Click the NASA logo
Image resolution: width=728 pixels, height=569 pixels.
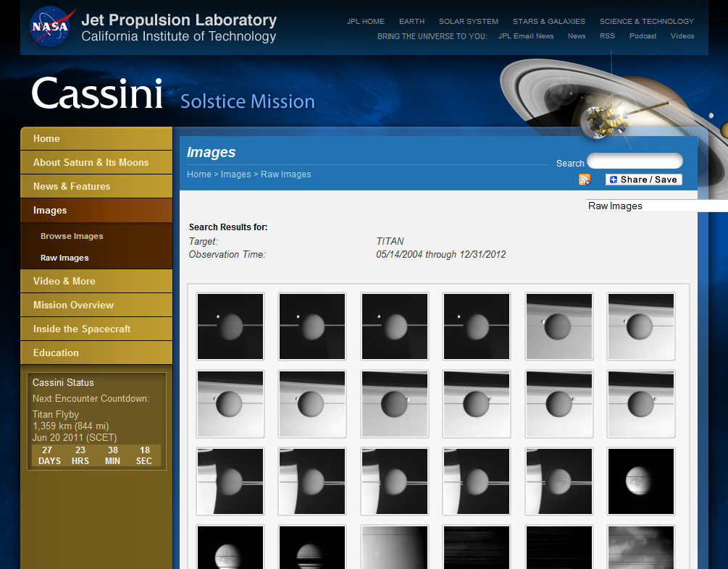click(x=52, y=26)
